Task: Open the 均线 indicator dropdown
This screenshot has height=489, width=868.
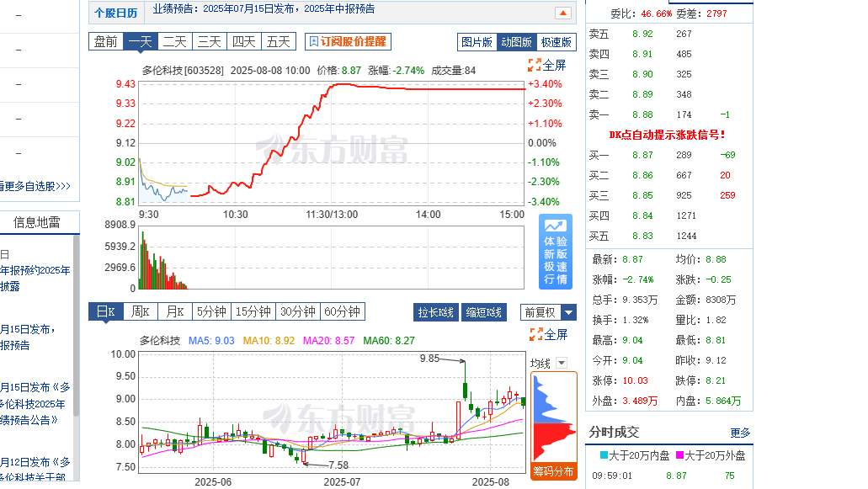Action: click(562, 363)
